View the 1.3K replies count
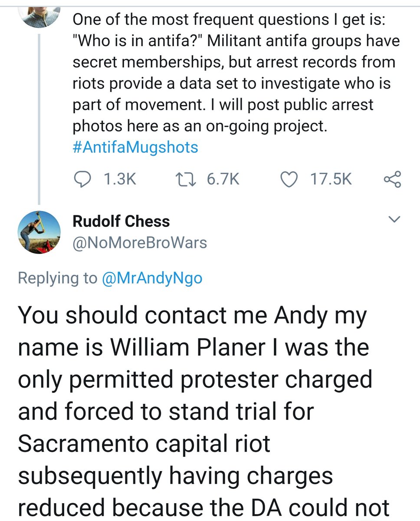The width and height of the screenshot is (420, 521). click(x=121, y=179)
